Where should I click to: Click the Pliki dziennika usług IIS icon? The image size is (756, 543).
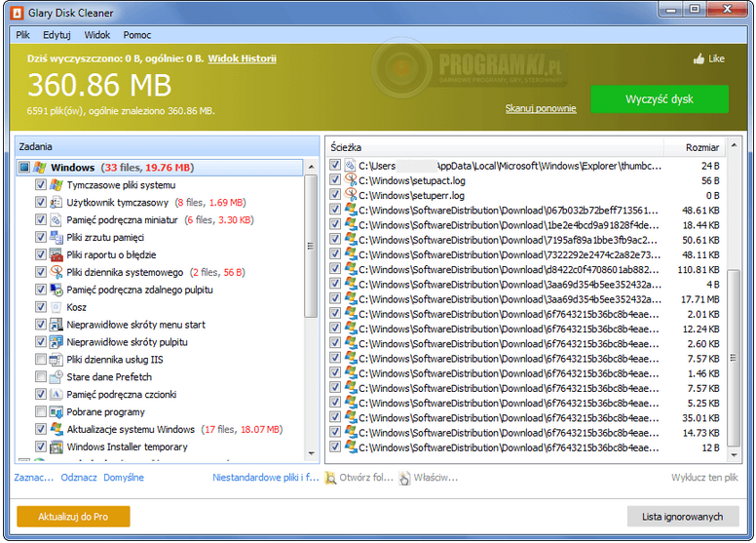click(x=57, y=359)
